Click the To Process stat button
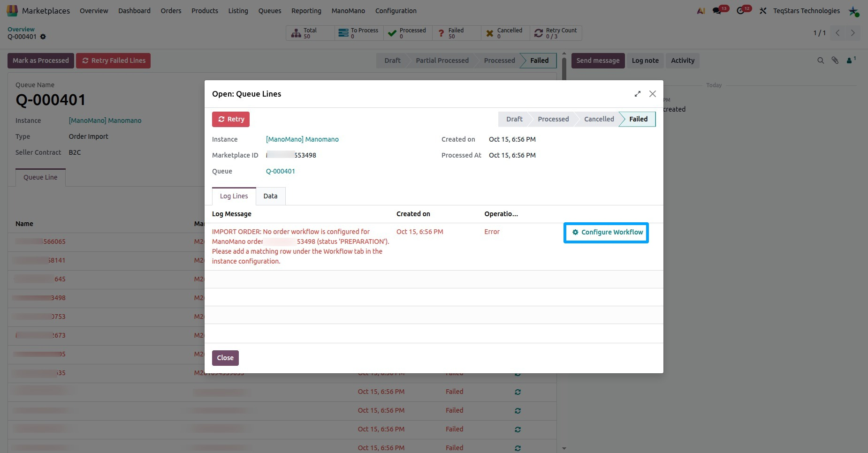Viewport: 868px width, 453px height. coord(359,33)
